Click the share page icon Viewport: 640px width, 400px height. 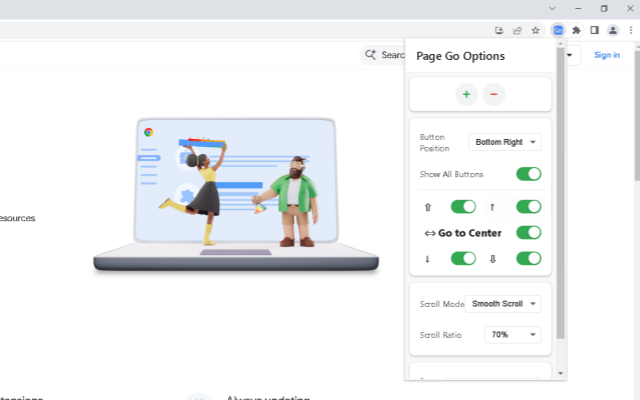(517, 30)
